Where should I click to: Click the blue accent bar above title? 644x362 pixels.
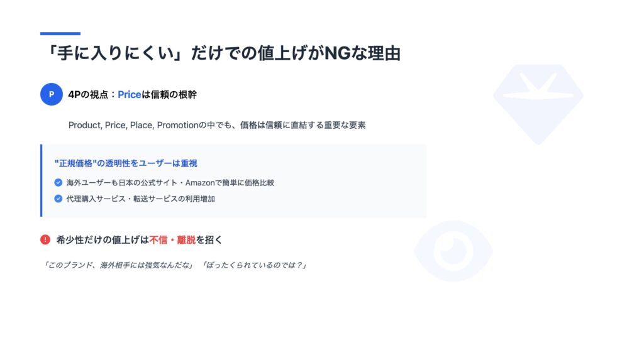point(60,34)
